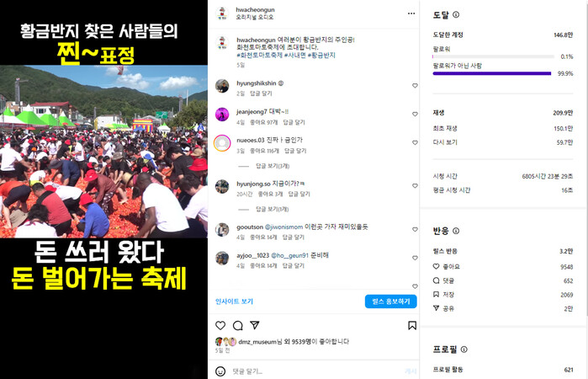This screenshot has height=379, width=588.
Task: Open hwacheongun profile from header
Action: coord(255,10)
